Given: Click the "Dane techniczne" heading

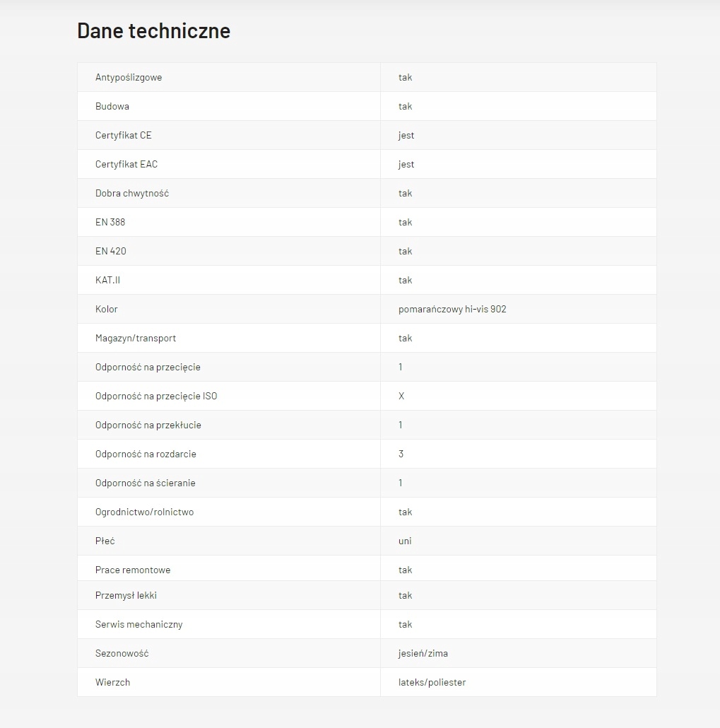Looking at the screenshot, I should [153, 31].
